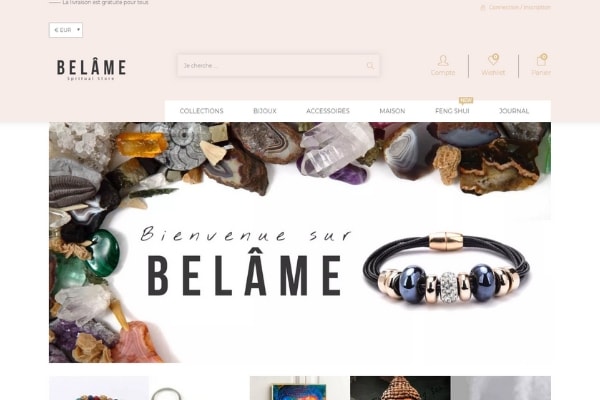
Task: Click the bracelet image in the banner
Action: (x=447, y=269)
